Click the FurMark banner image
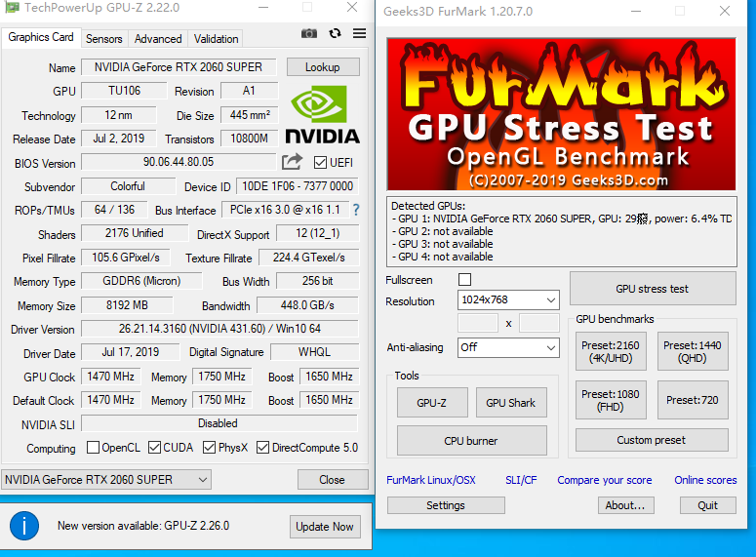Viewport: 756px width, 557px height. pyautogui.click(x=561, y=114)
